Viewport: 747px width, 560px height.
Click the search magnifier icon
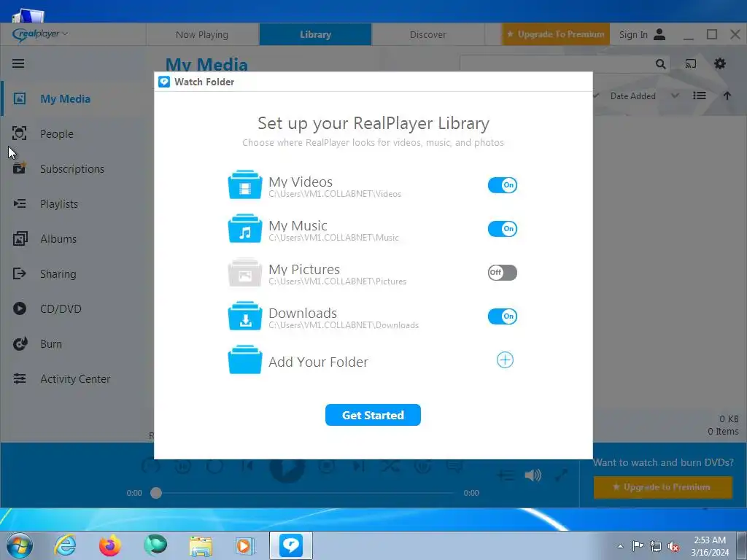point(661,64)
